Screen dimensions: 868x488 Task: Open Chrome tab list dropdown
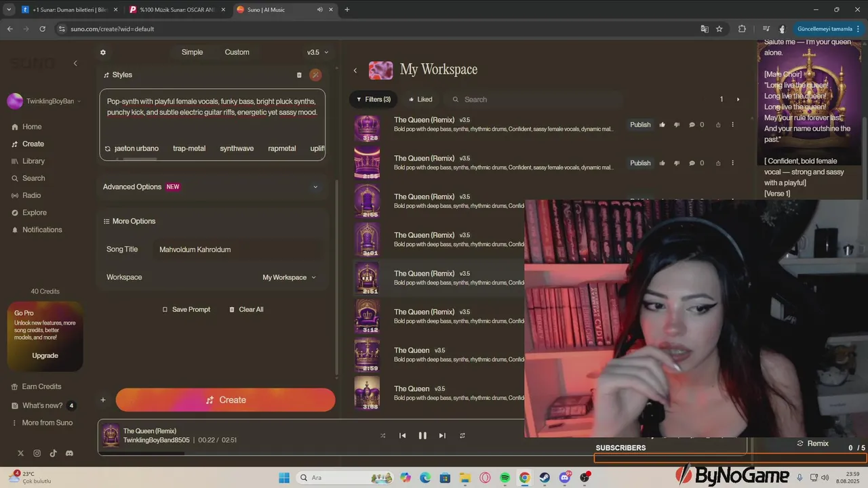(x=9, y=9)
